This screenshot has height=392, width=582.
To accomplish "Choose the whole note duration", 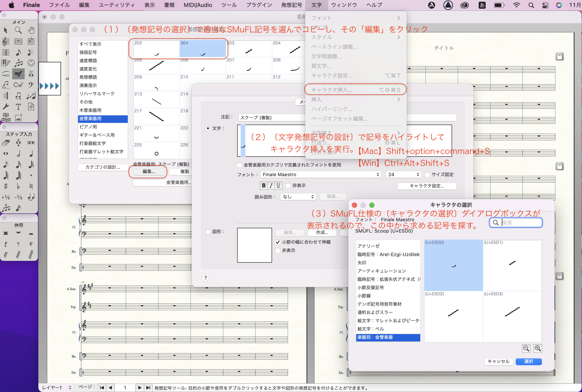I will [x=6, y=154].
